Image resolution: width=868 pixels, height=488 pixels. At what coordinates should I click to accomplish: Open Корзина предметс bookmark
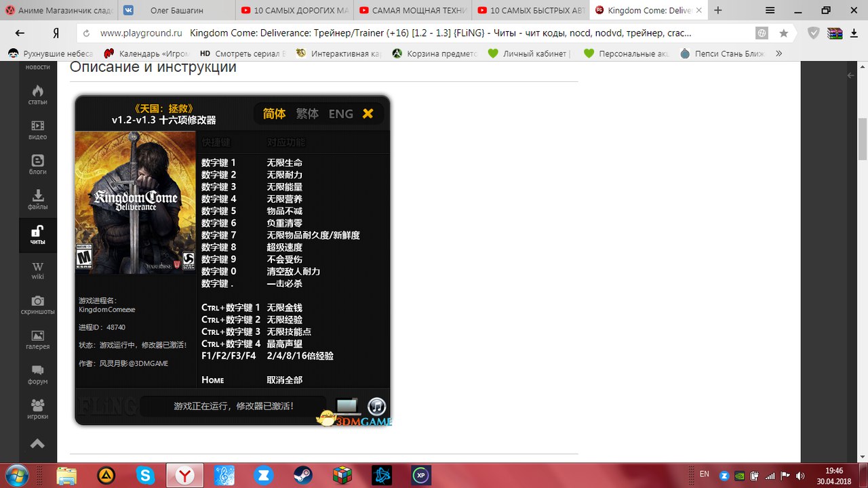435,54
